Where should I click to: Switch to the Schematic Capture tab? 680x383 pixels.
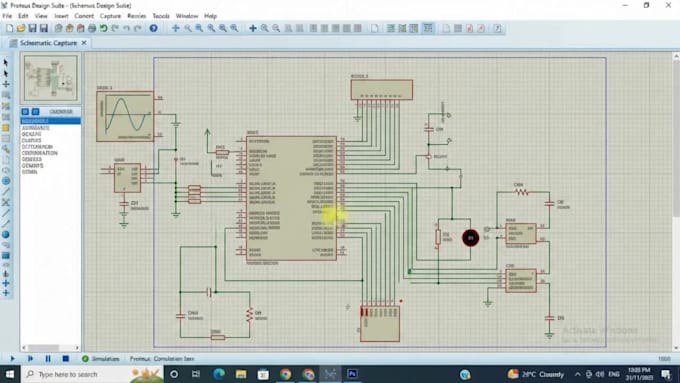48,43
